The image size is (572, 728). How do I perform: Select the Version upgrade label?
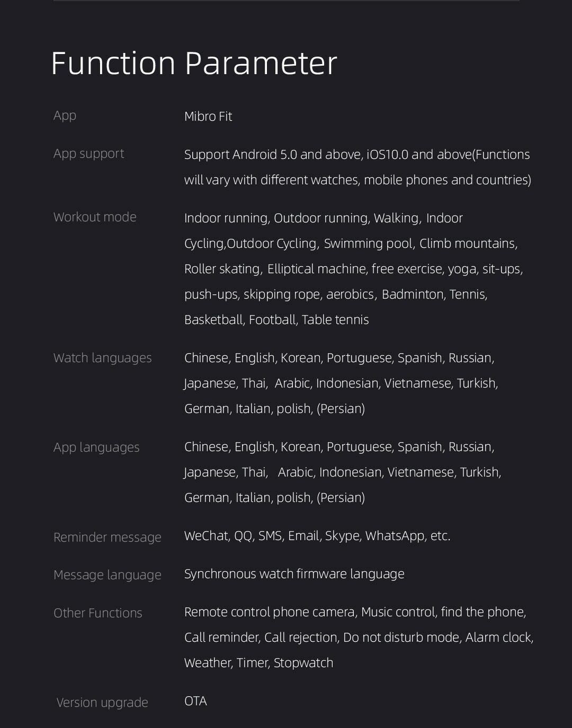coord(102,703)
